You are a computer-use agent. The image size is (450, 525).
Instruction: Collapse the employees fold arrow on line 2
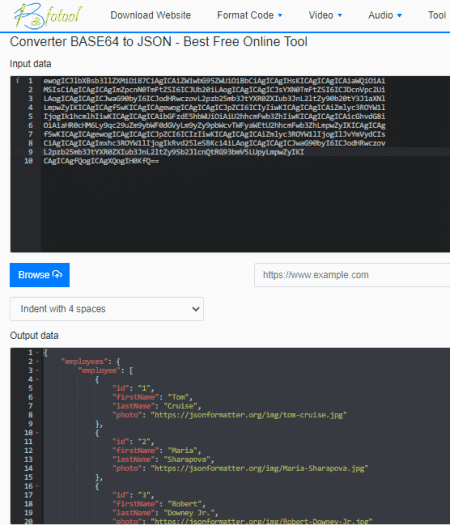coord(37,362)
